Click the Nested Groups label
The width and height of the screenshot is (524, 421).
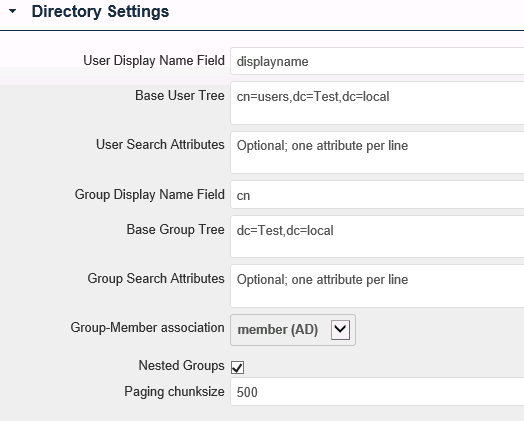pos(181,365)
